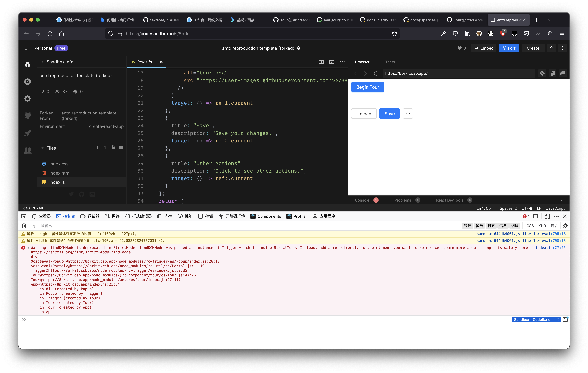Open the sandbox explorer panel in the left sidebar
The height and width of the screenshot is (373, 588).
coord(27,64)
